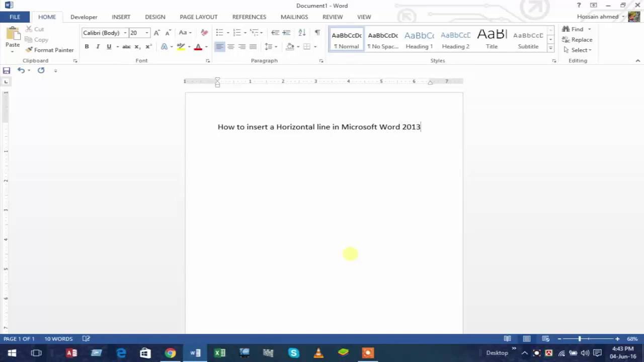Apply the Heading 1 style
644x362 pixels.
(x=419, y=40)
